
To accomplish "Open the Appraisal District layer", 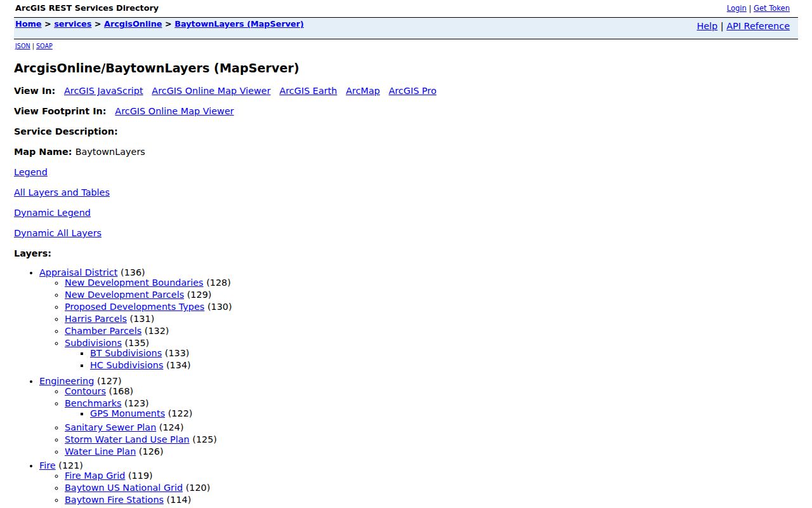I will click(x=79, y=272).
